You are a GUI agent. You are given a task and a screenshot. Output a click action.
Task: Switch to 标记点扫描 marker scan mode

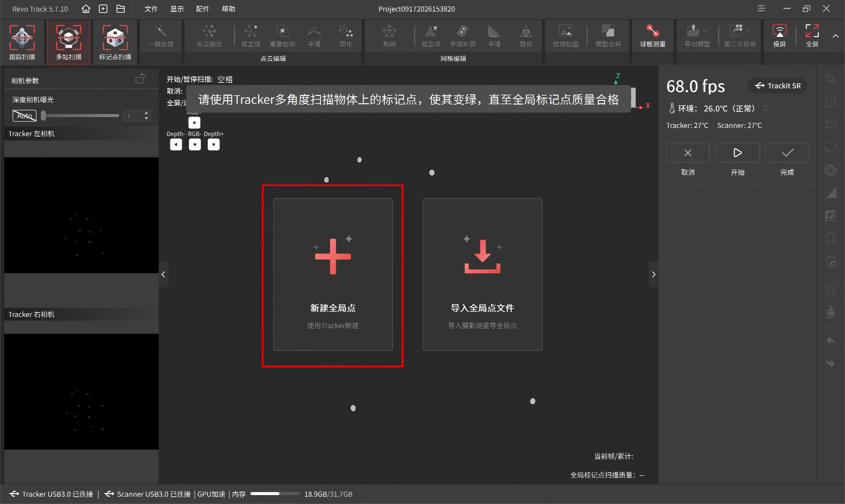(115, 42)
